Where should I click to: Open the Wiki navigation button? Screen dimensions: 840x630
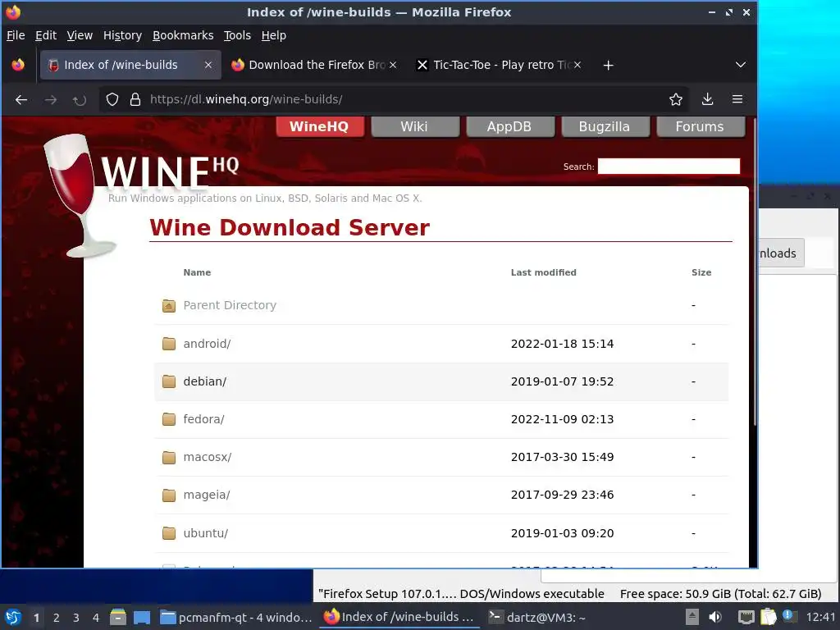(414, 126)
